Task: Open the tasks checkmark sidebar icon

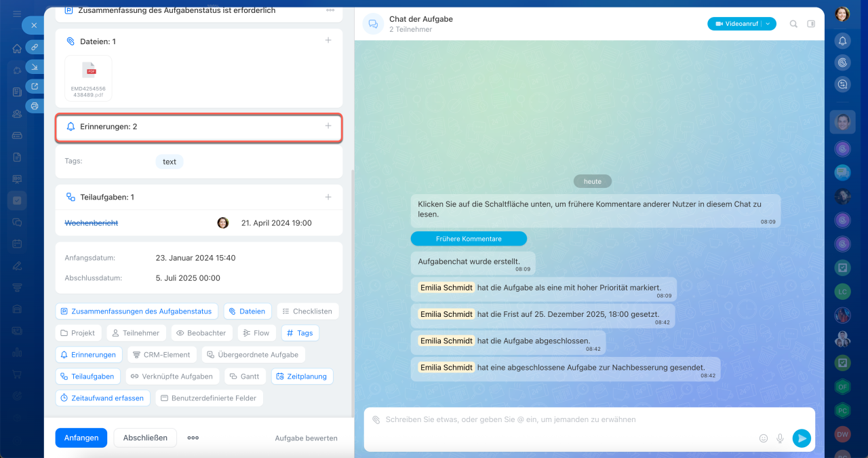Action: [17, 201]
